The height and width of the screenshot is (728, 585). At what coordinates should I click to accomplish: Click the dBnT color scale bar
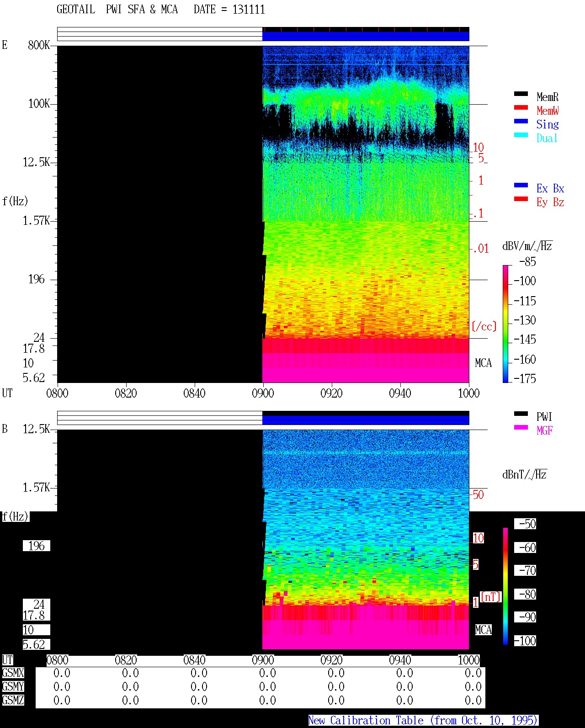(505, 586)
